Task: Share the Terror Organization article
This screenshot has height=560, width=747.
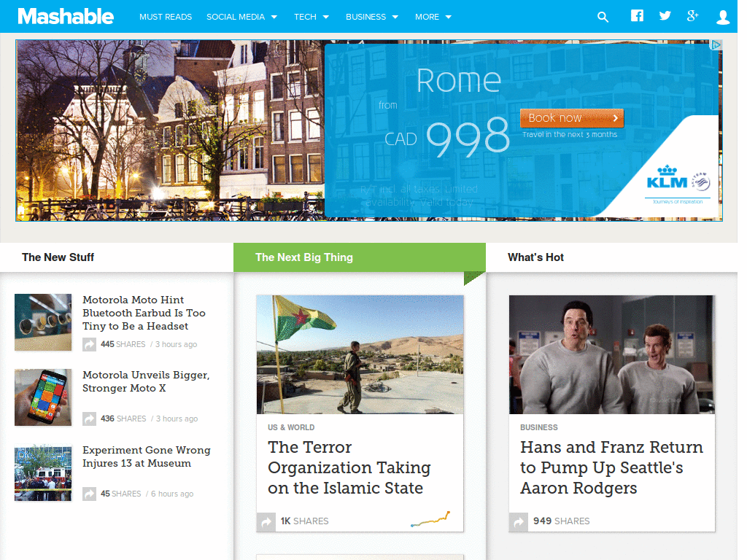Action: [266, 522]
